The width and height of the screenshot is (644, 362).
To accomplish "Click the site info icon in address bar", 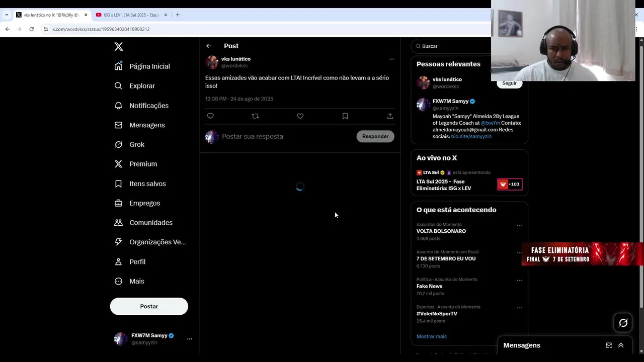I will point(46,29).
